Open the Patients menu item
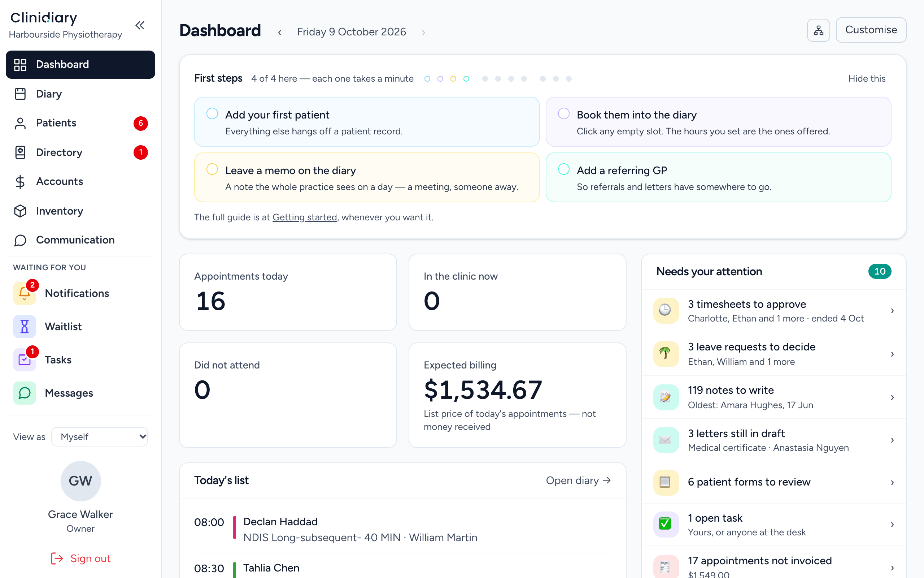The image size is (924, 578). [x=80, y=123]
